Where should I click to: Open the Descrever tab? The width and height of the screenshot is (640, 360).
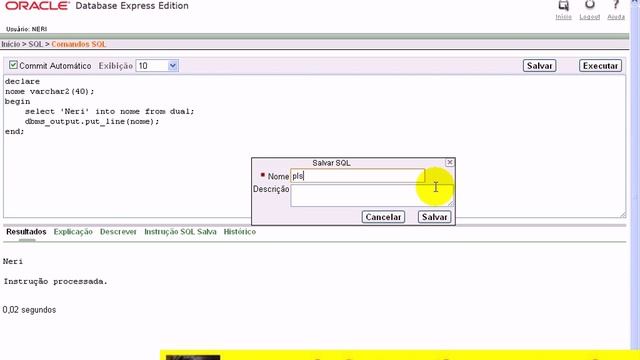click(x=118, y=232)
